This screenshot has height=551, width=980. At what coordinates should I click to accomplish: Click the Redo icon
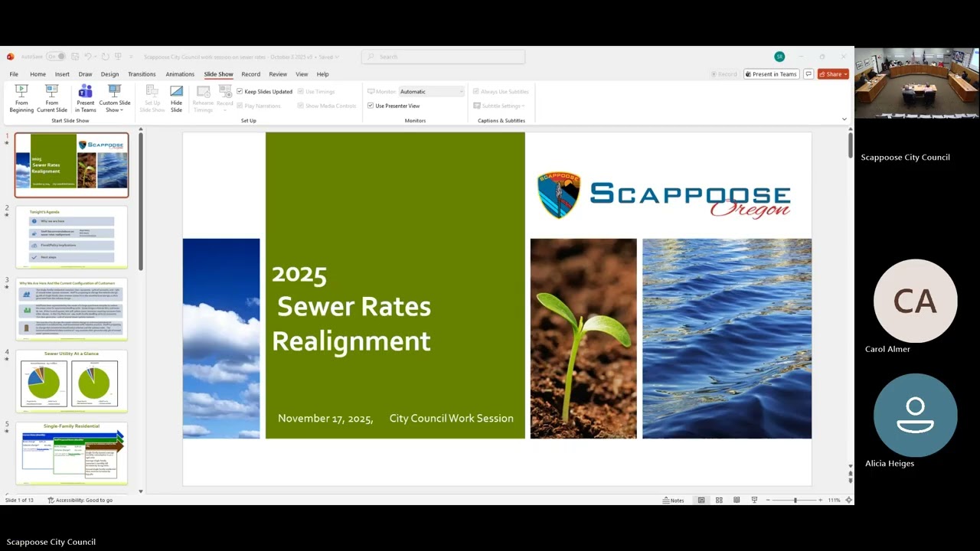pos(105,57)
